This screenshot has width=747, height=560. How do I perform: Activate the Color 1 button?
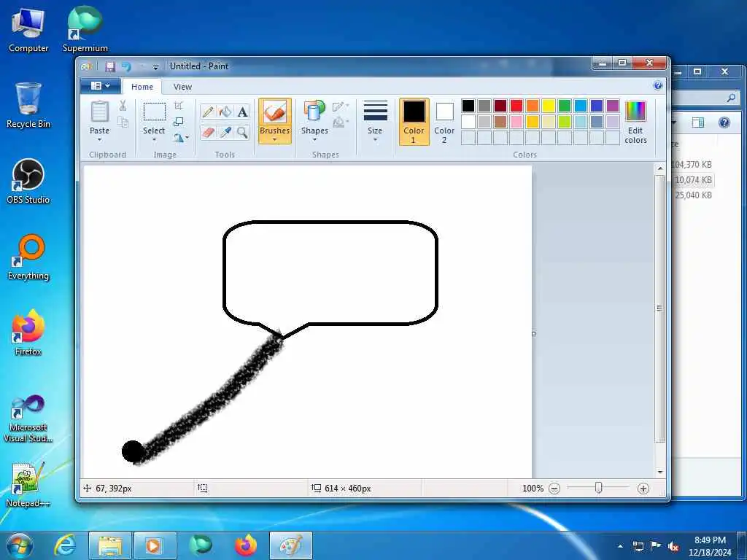(x=414, y=122)
